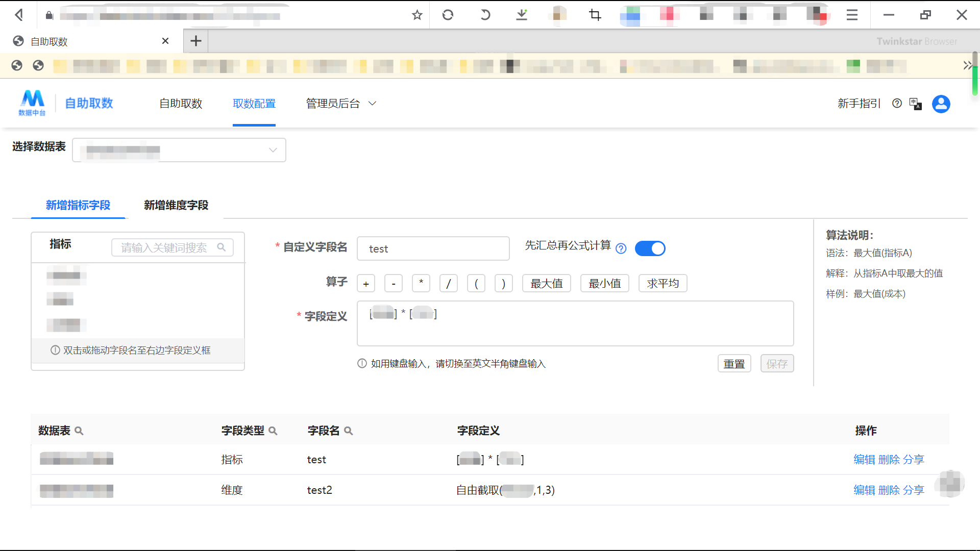Share the test2 row with 分享
The image size is (980, 551).
pyautogui.click(x=914, y=490)
